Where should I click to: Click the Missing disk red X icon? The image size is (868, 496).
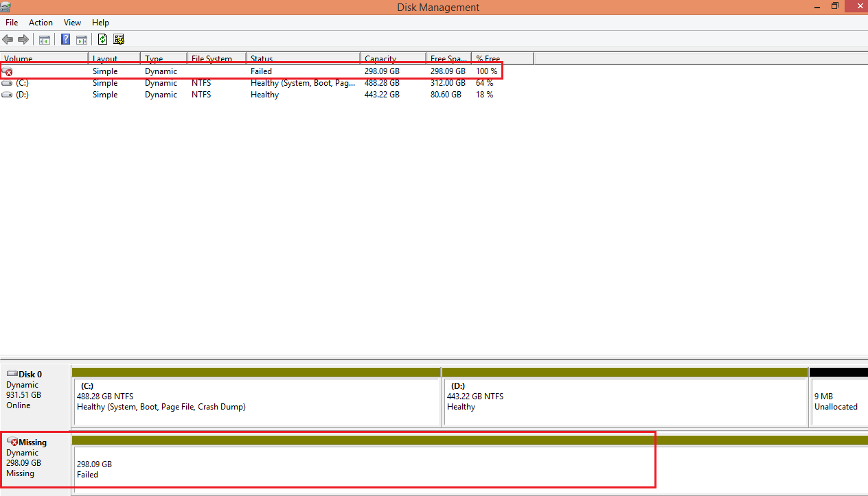tap(12, 442)
